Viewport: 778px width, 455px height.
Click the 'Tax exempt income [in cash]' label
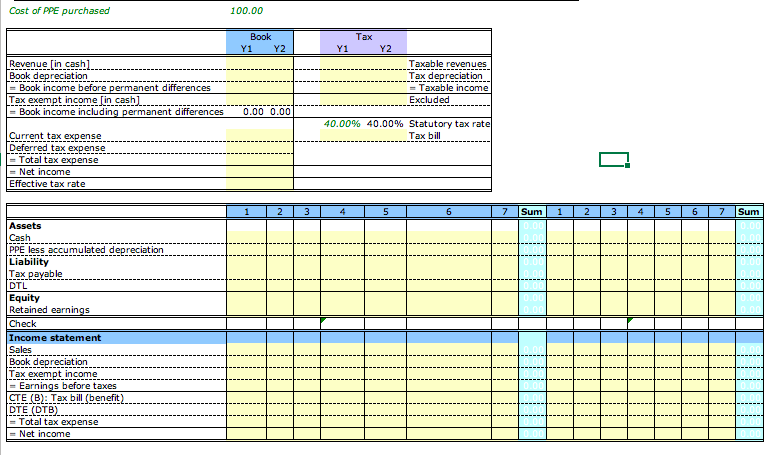click(x=74, y=99)
